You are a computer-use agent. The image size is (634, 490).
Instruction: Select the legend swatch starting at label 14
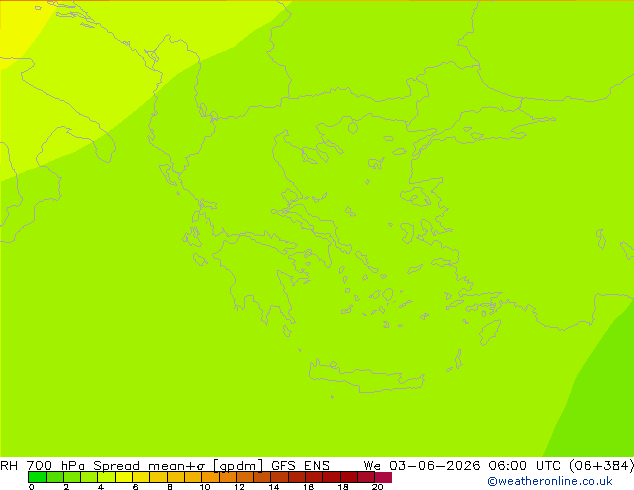tap(279, 477)
